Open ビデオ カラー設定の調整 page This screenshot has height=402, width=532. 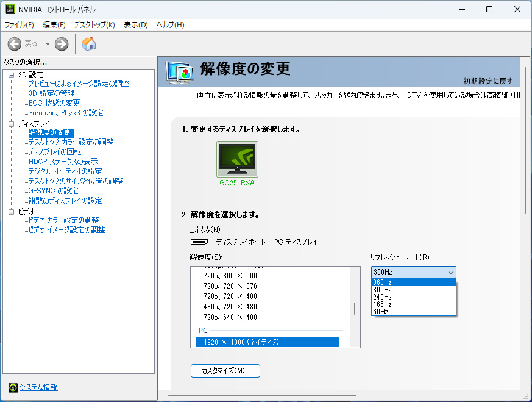pos(64,220)
